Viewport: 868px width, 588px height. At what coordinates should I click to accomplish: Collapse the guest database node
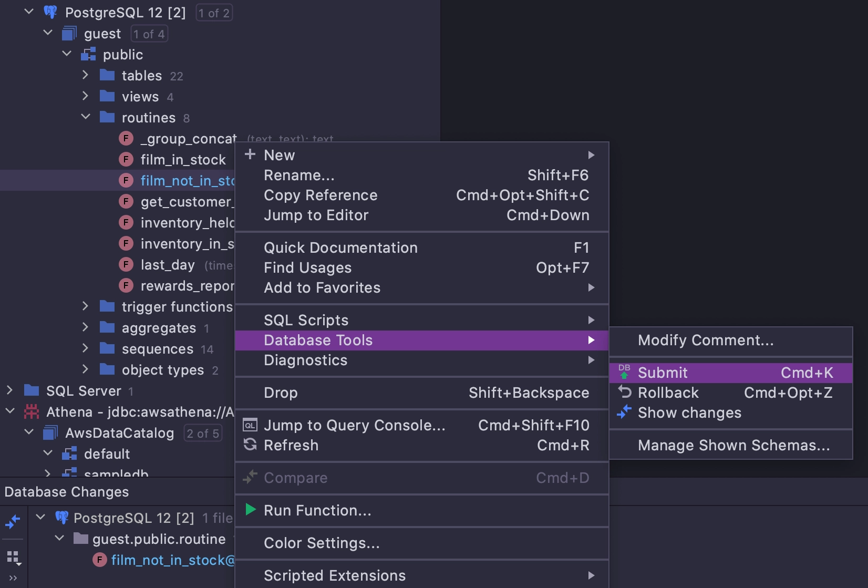tap(48, 33)
